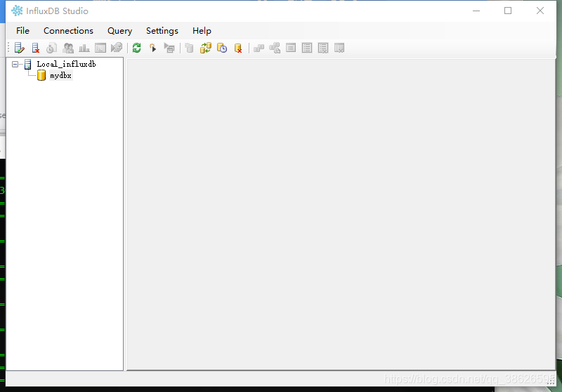
Task: Open the Help menu
Action: click(202, 31)
